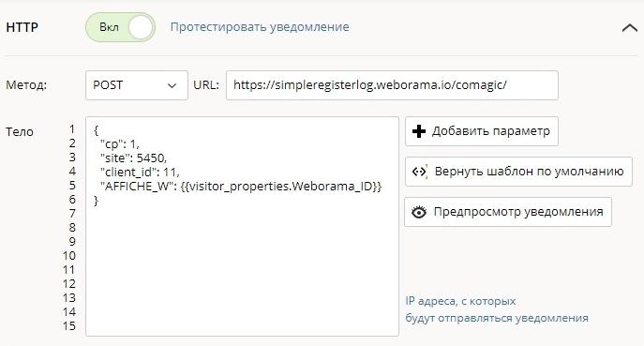Click the eye icon for notification preview
The height and width of the screenshot is (346, 644).
pyautogui.click(x=419, y=212)
